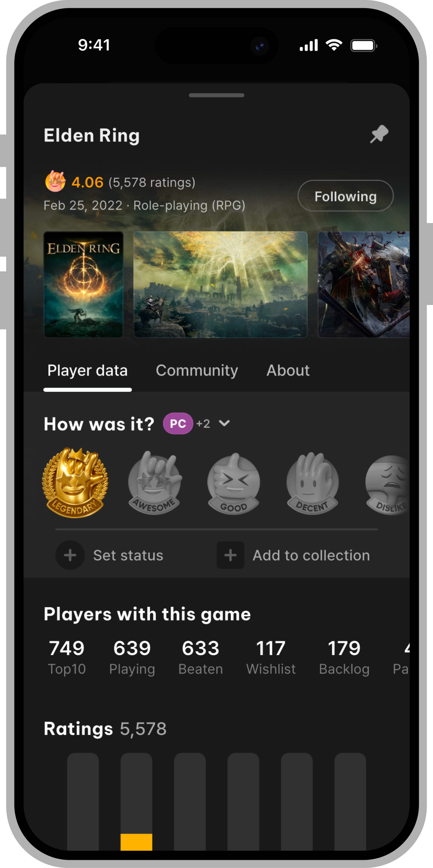The width and height of the screenshot is (433, 868).
Task: Select the PC platform badge
Action: [178, 423]
